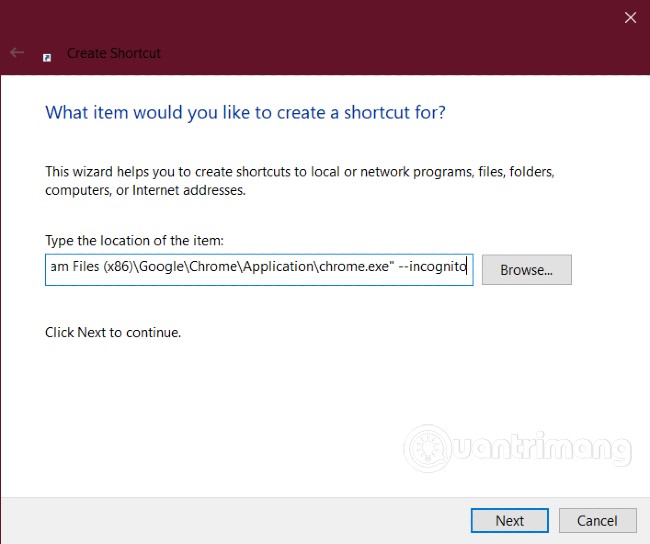The height and width of the screenshot is (544, 650).
Task: Open the Browse file dialog
Action: pyautogui.click(x=526, y=270)
